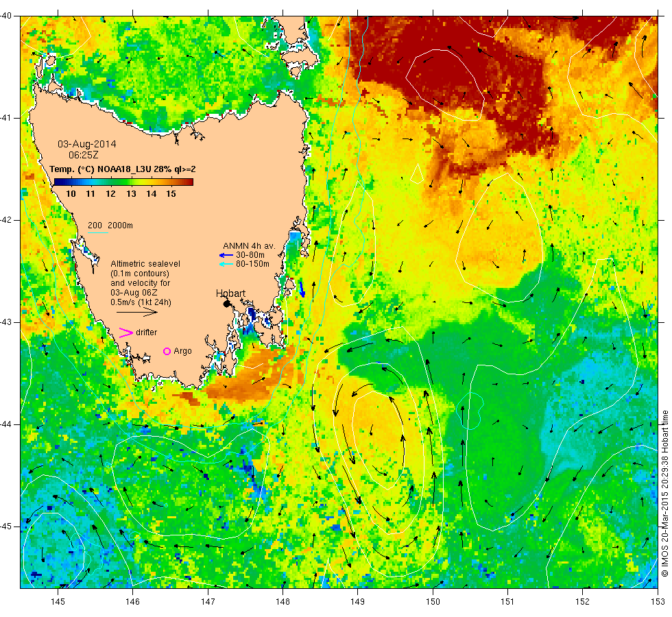Viewport: 672px width, 617px height.
Task: Click the '200 2000m' depth contour label
Action: click(110, 226)
